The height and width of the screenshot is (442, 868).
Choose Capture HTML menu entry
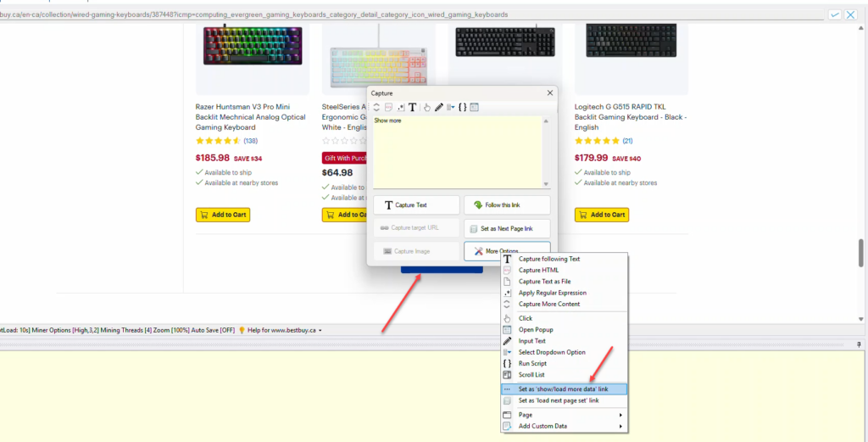tap(564, 271)
